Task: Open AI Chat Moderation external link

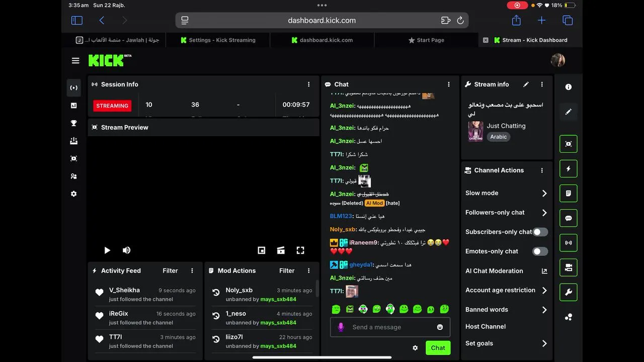Action: pos(544,271)
